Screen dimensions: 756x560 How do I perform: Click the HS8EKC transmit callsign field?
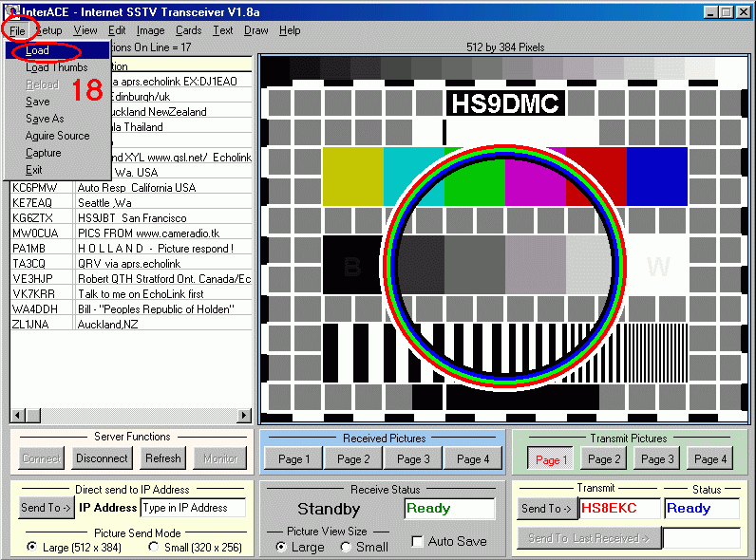(x=619, y=509)
